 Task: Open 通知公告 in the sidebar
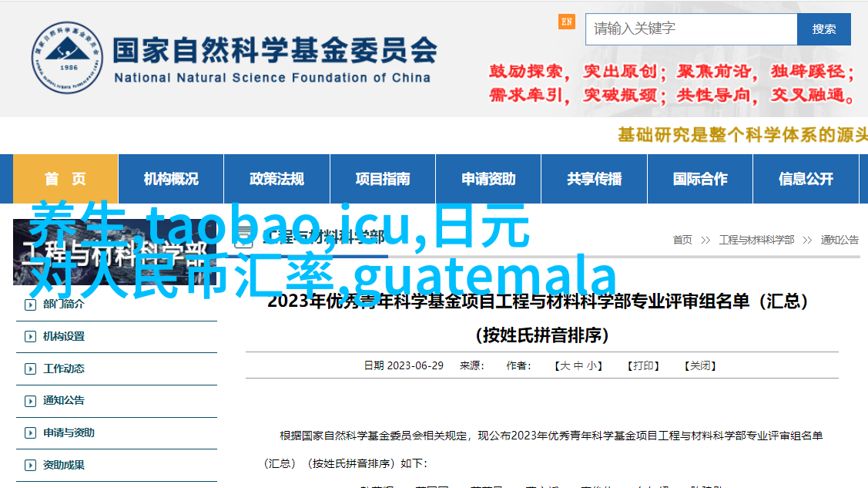64,400
